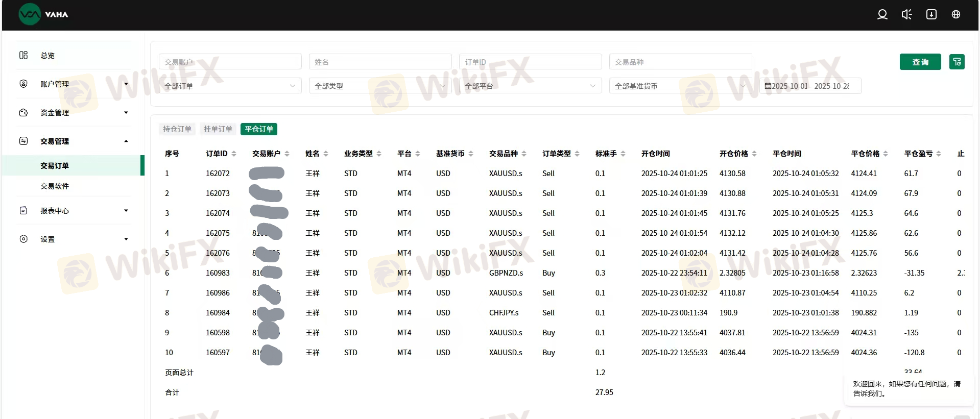The image size is (980, 419).
Task: Click order ID 160983
Action: click(218, 273)
